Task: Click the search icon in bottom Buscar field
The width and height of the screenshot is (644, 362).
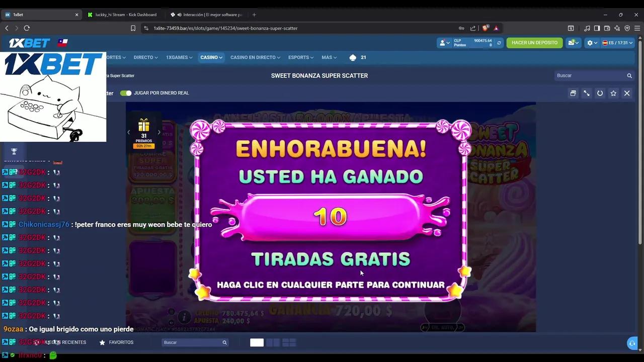Action: [224, 342]
